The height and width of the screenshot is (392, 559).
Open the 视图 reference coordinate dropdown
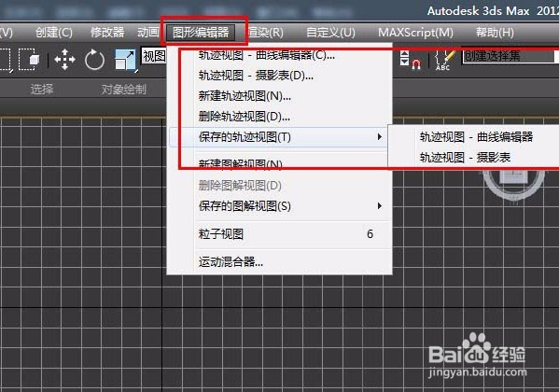pyautogui.click(x=154, y=56)
